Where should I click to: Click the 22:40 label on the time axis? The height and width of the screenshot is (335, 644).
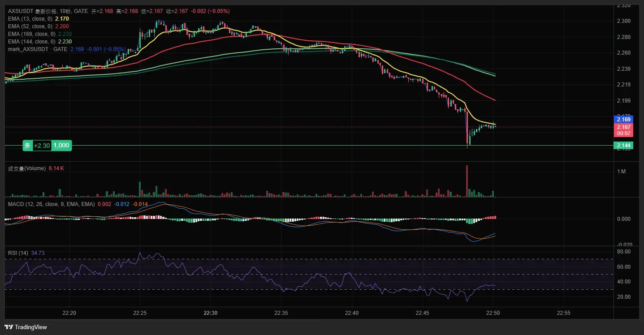click(352, 313)
